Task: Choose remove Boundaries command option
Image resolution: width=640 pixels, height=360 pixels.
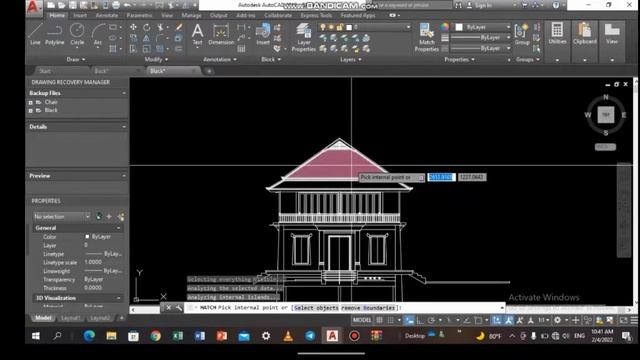Action: 368,308
